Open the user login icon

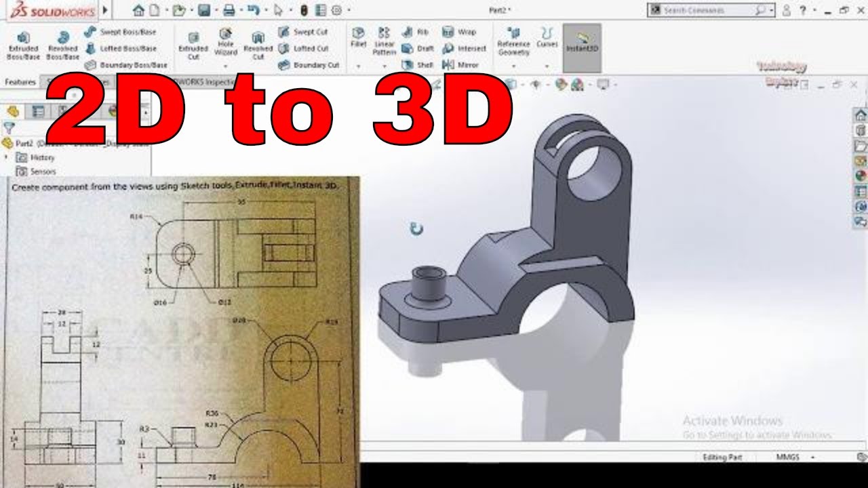pos(787,10)
